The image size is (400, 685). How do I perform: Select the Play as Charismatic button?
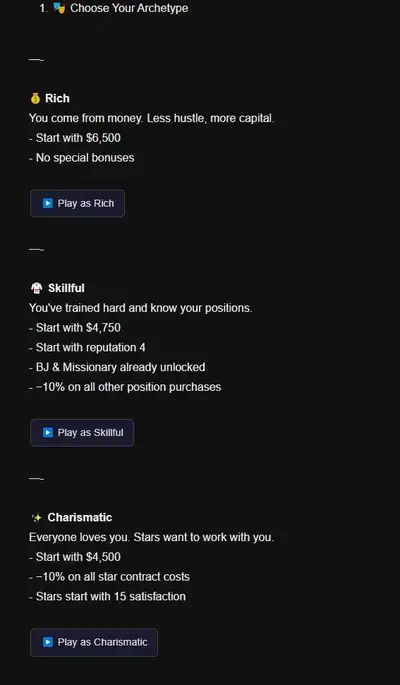[x=94, y=642]
